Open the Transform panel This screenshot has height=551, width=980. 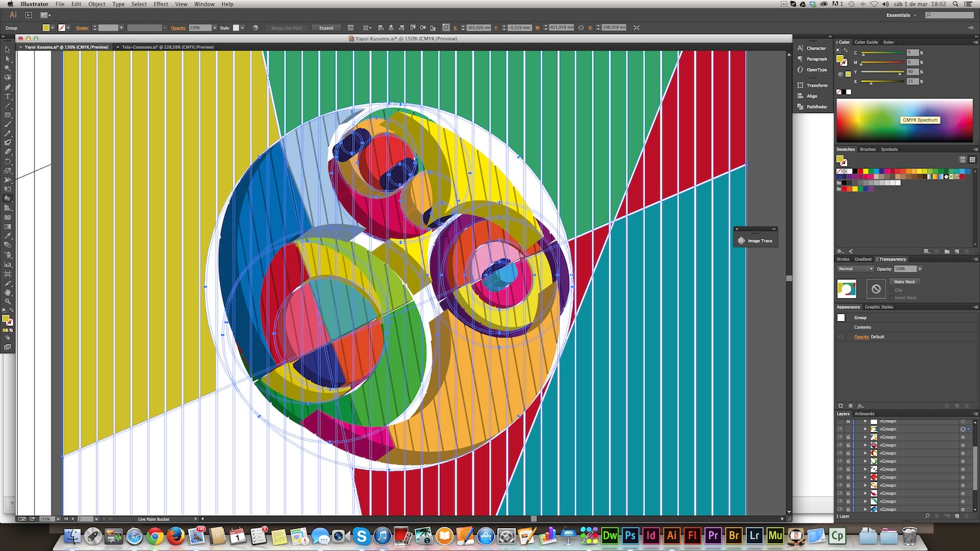tap(812, 85)
